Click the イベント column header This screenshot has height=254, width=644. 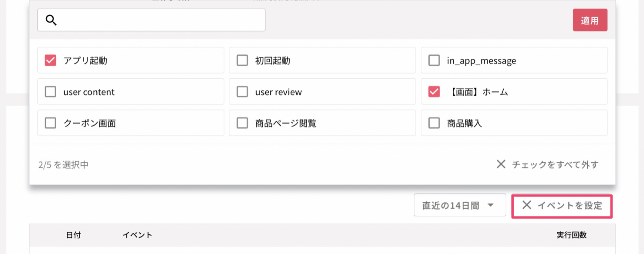(137, 235)
